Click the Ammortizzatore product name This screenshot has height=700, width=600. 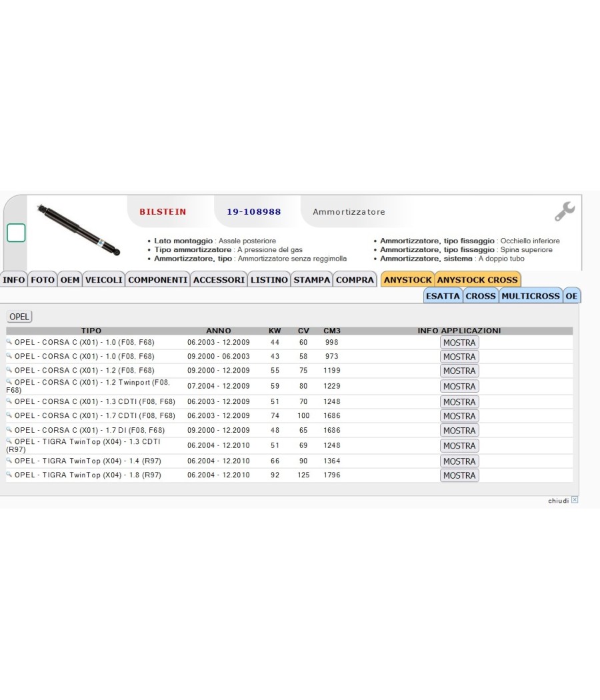tap(349, 211)
